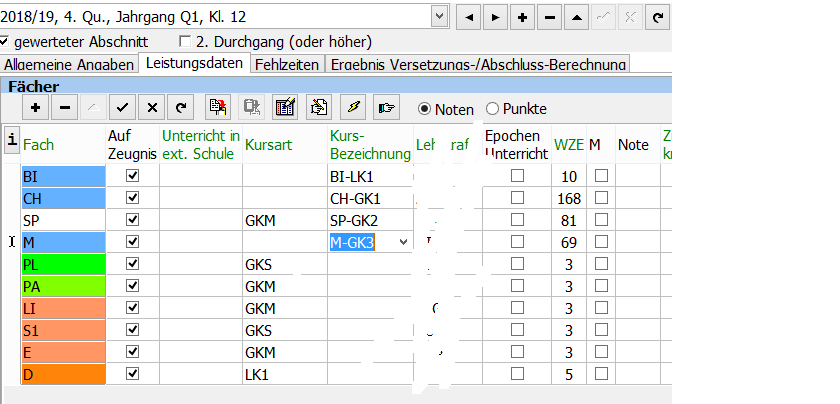The image size is (840, 404).
Task: Expand the M-GK3 Kurs-Bezeichnung dropdown
Action: coord(403,242)
